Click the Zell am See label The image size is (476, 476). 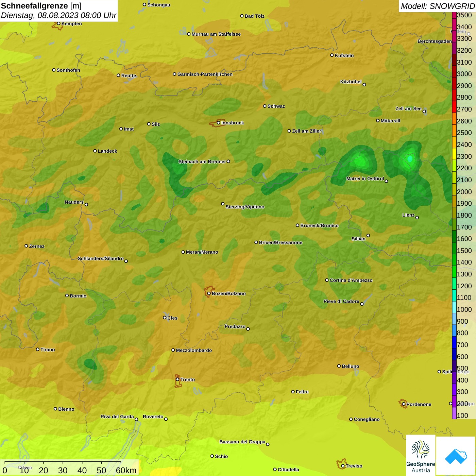click(408, 108)
